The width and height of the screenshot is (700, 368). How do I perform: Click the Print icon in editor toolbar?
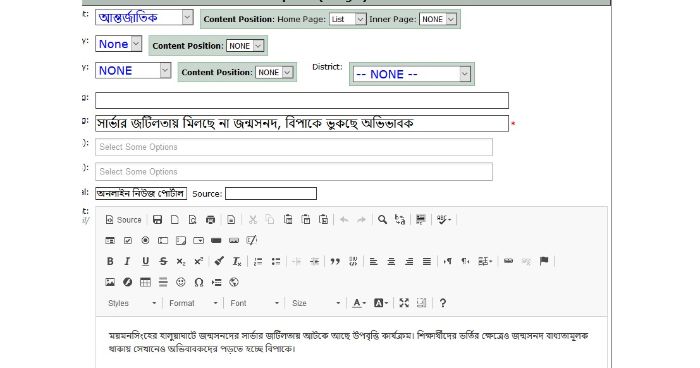coord(210,220)
